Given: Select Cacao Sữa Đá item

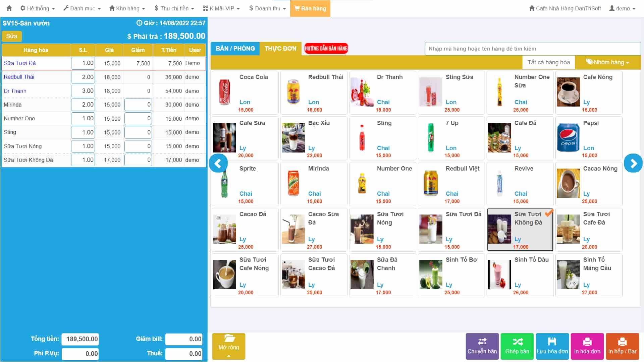Looking at the screenshot, I should pos(314,230).
